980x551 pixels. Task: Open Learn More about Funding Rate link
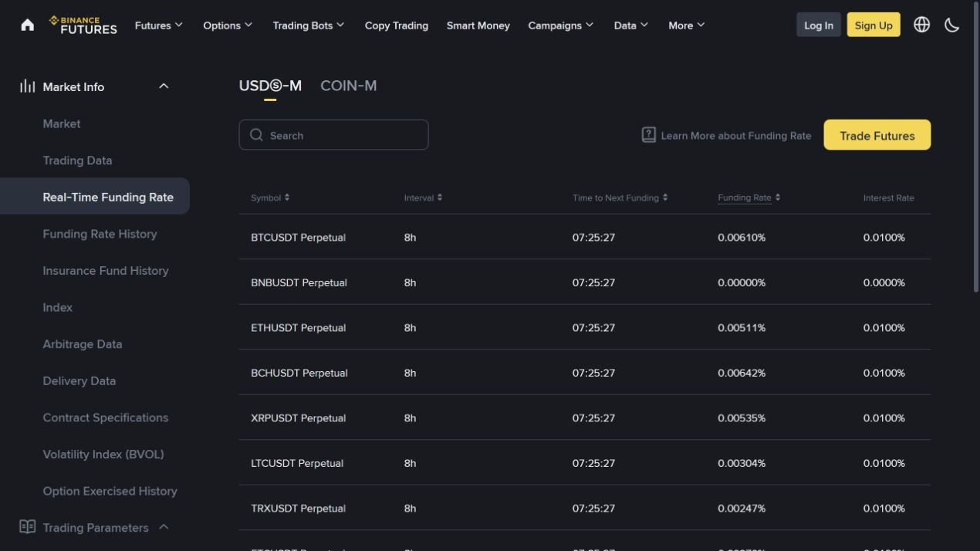pyautogui.click(x=736, y=136)
